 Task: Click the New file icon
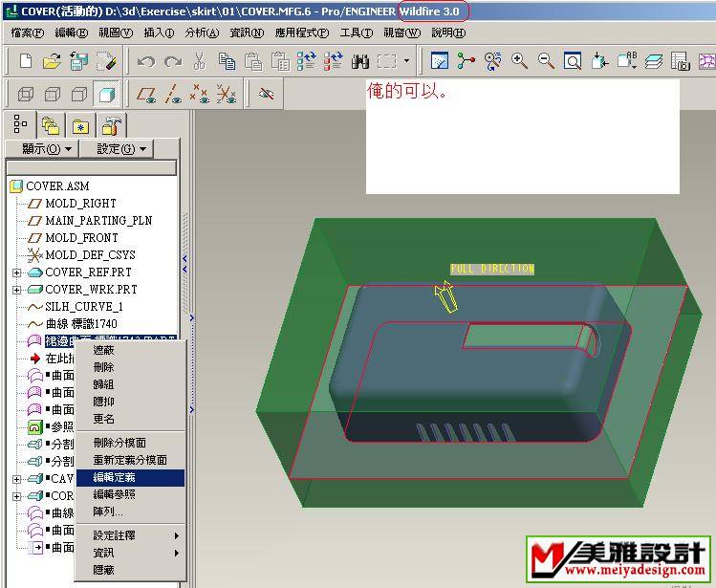tap(25, 61)
